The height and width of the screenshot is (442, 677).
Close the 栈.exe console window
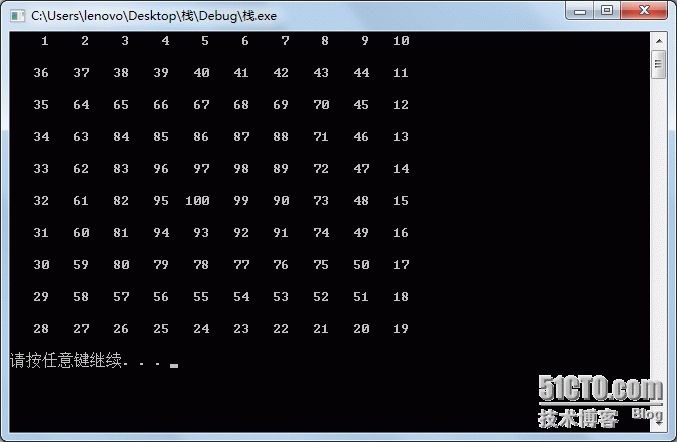point(644,10)
